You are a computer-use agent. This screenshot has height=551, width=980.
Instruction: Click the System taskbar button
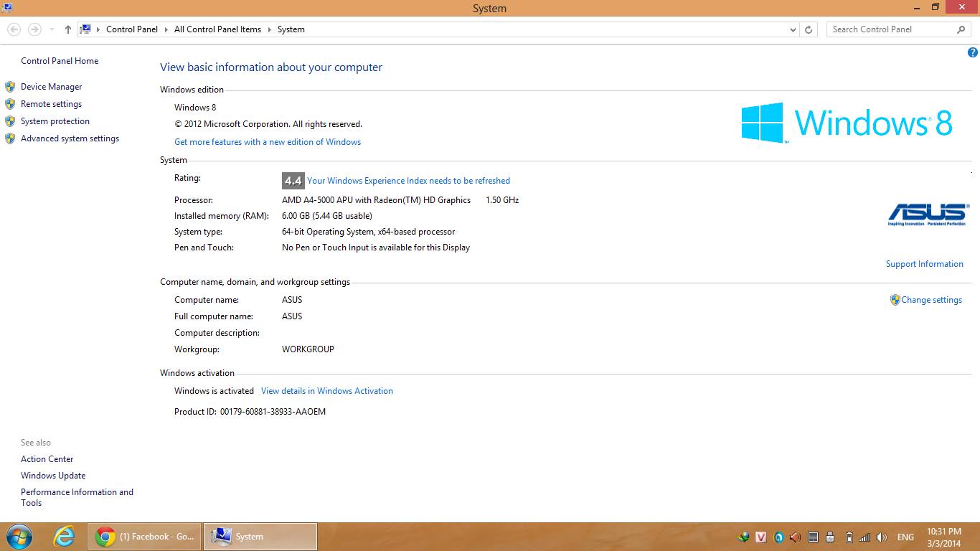tap(260, 537)
